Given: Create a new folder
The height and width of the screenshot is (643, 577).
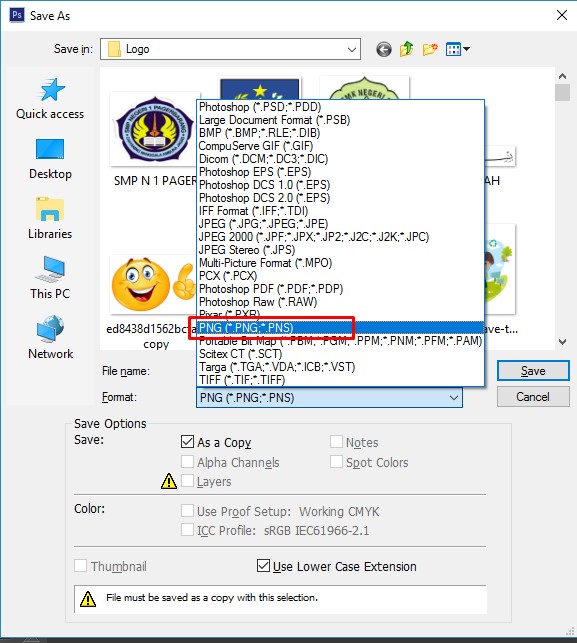Looking at the screenshot, I should (x=430, y=49).
